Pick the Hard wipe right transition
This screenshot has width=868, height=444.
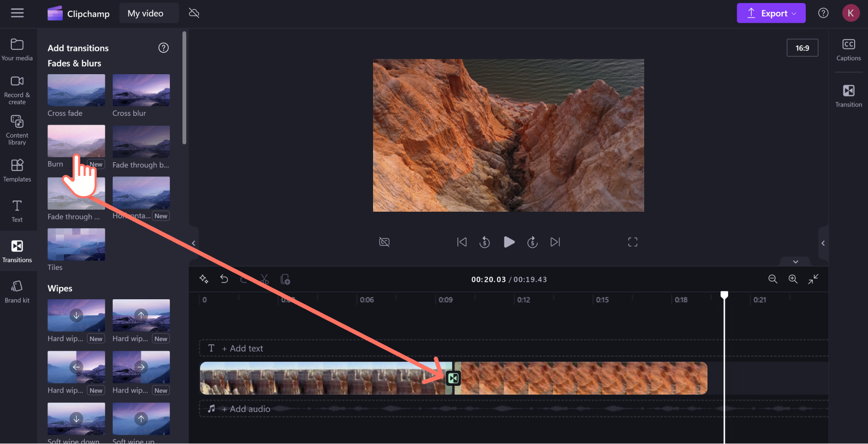(x=141, y=367)
